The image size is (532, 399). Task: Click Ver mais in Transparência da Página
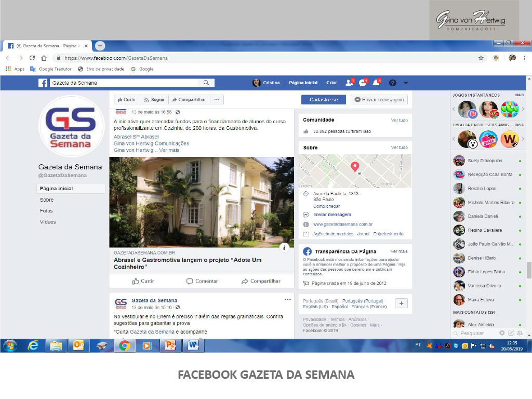click(399, 252)
